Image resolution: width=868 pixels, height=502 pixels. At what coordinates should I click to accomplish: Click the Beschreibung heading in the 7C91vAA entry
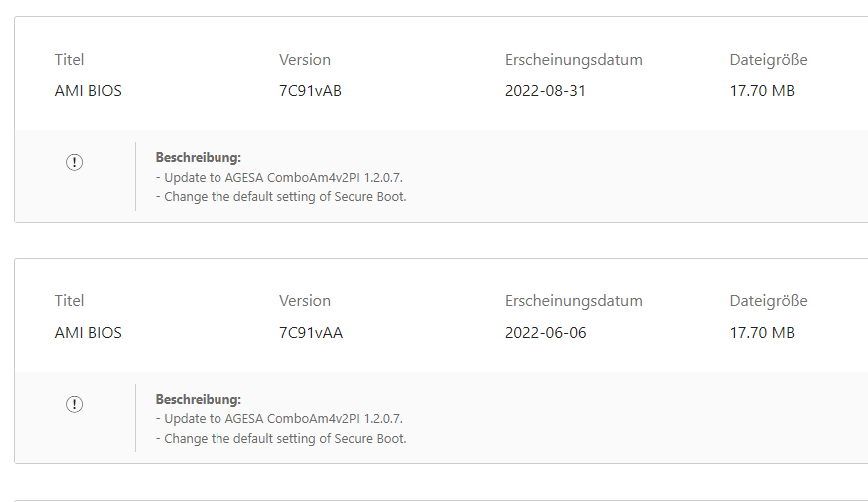click(199, 399)
